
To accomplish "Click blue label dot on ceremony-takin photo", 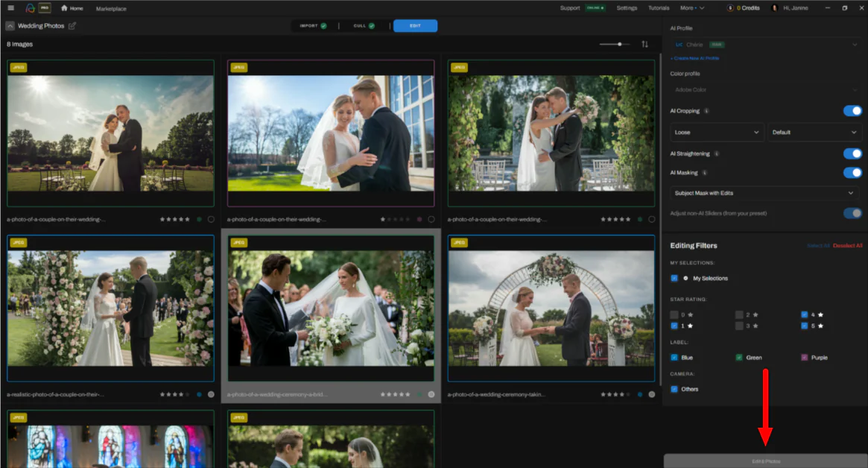I will pos(640,394).
